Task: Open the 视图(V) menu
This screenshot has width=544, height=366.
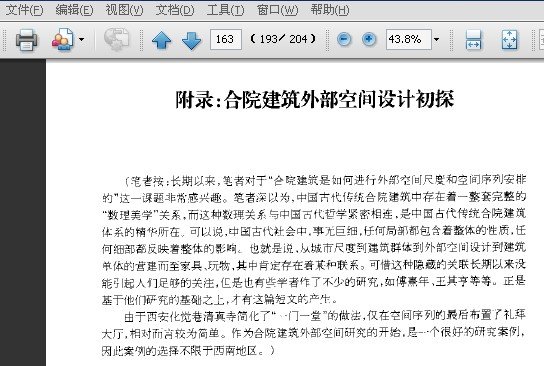Action: point(124,10)
